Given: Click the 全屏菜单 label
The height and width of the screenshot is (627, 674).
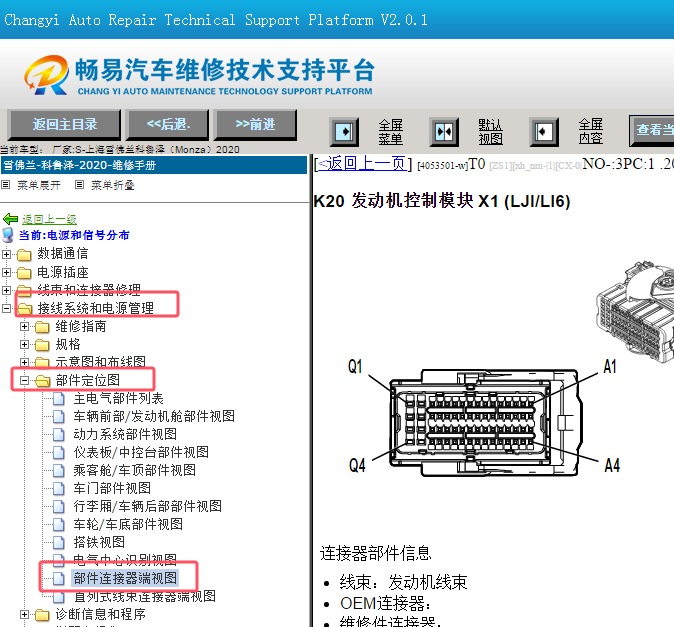Looking at the screenshot, I should pyautogui.click(x=390, y=132).
